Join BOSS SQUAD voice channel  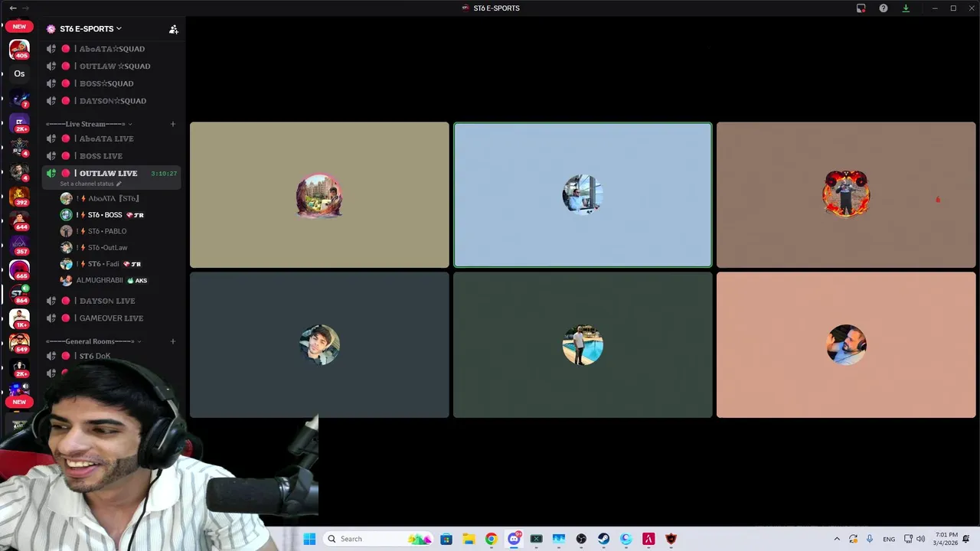112,83
